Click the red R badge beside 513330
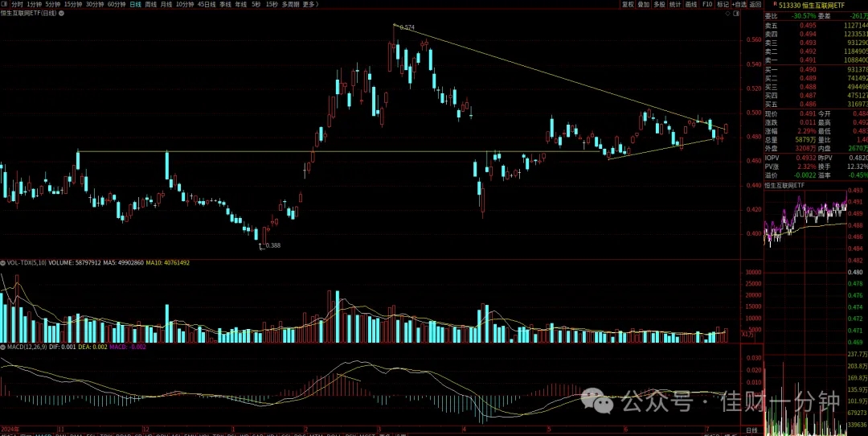Screen dimensions: 868x436 (775, 5)
